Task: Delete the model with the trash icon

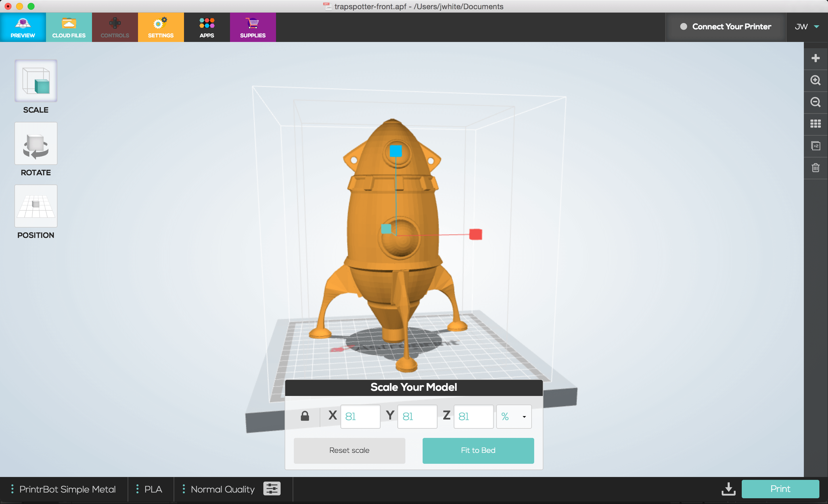Action: click(x=816, y=168)
